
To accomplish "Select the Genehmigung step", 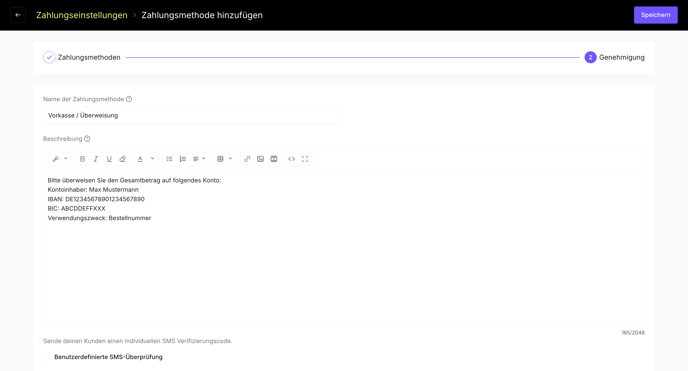I will pyautogui.click(x=614, y=57).
